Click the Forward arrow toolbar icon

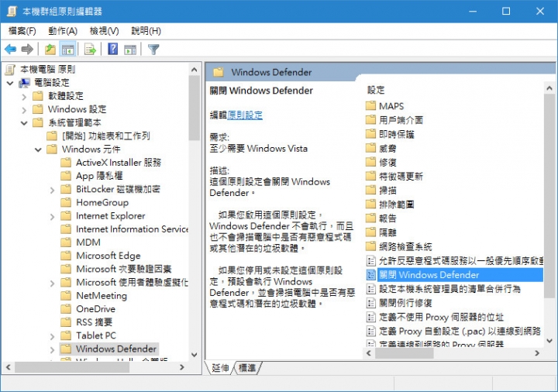pos(27,49)
